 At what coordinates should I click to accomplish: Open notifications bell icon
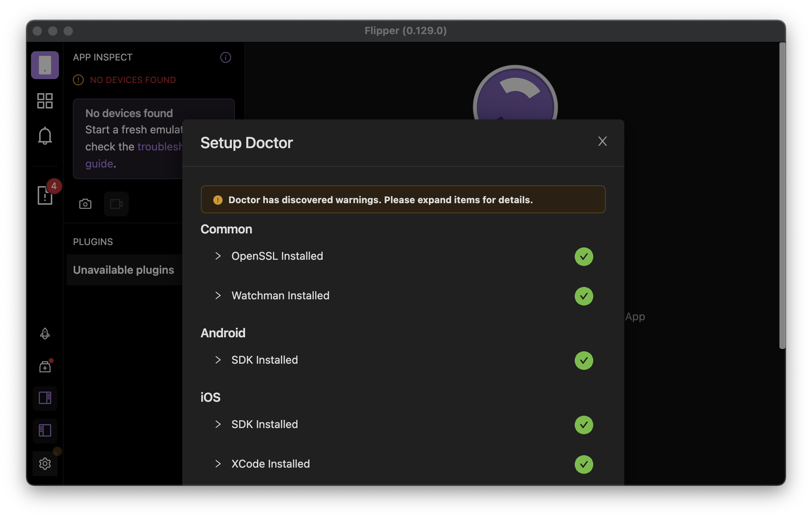(45, 136)
